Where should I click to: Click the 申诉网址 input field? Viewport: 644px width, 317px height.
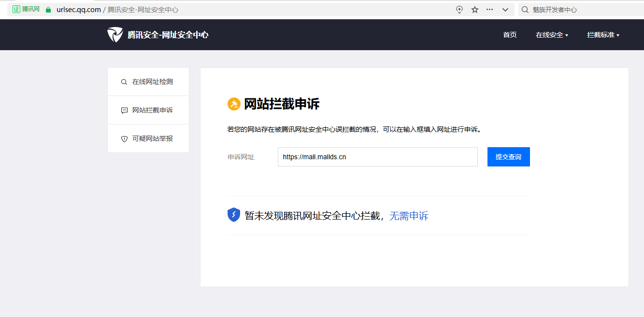[378, 157]
